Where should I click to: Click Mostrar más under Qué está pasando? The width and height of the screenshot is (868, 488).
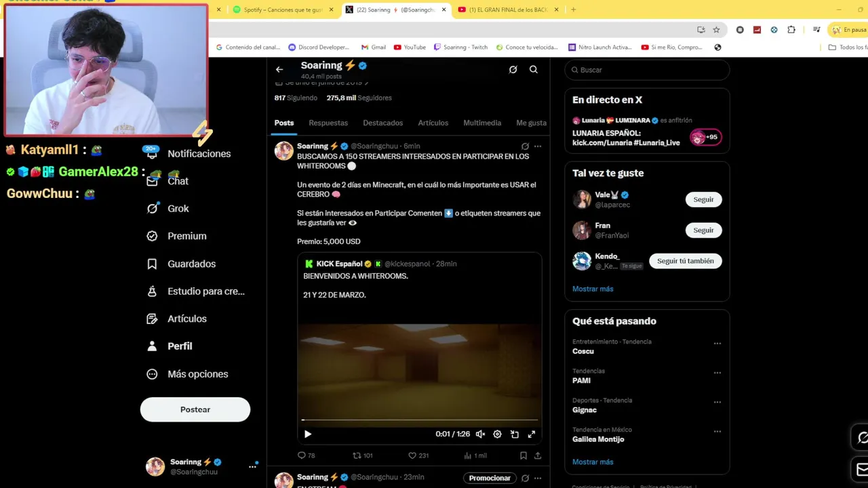(593, 462)
